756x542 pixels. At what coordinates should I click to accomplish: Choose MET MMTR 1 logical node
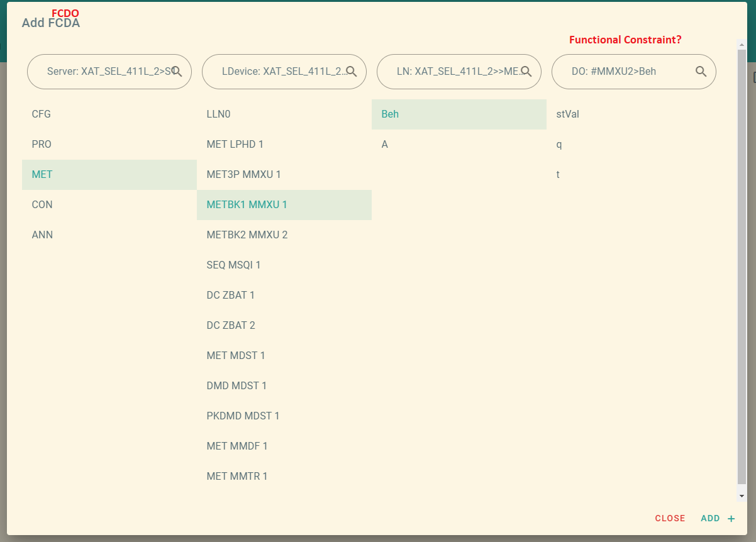point(284,477)
